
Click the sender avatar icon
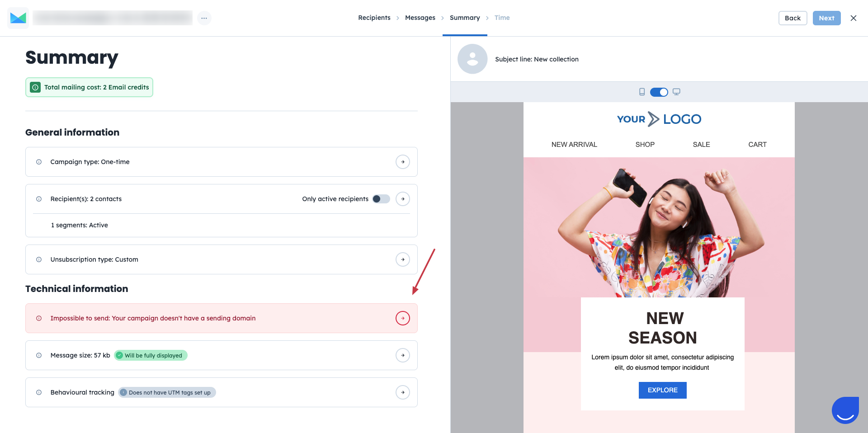pyautogui.click(x=472, y=59)
